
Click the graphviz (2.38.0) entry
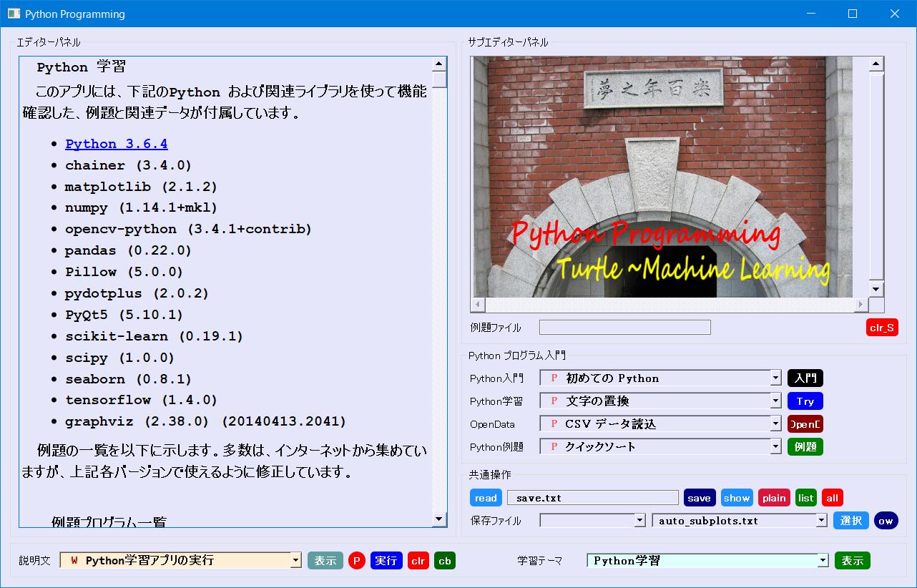(206, 421)
